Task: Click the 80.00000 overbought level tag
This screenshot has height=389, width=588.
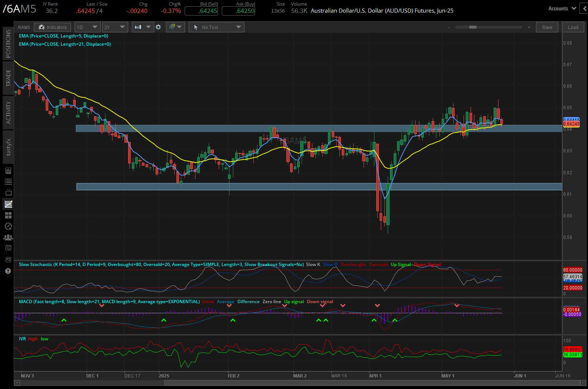Action: point(572,270)
